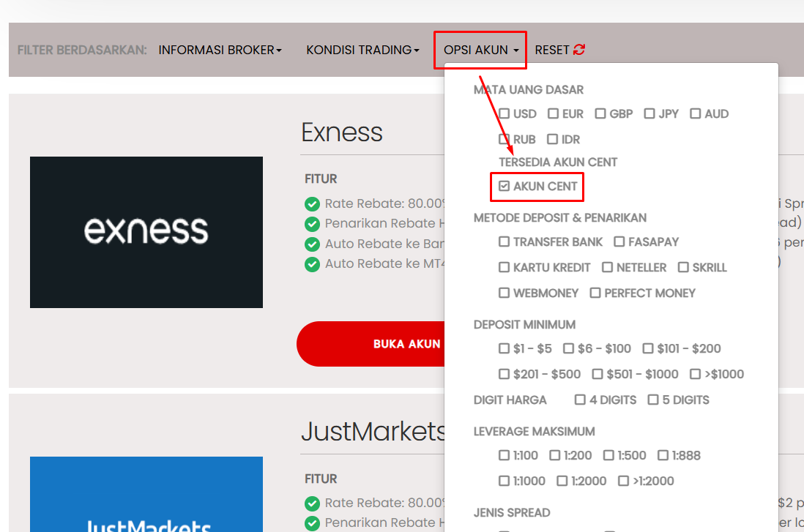This screenshot has height=532, width=804.
Task: Enable the Neteller deposit method
Action: pos(608,267)
